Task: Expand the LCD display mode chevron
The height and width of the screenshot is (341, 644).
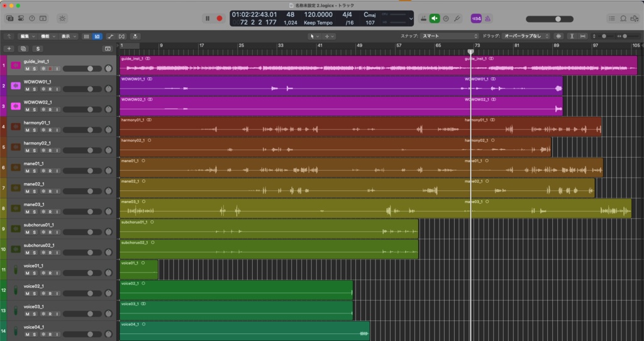Action: coord(411,19)
